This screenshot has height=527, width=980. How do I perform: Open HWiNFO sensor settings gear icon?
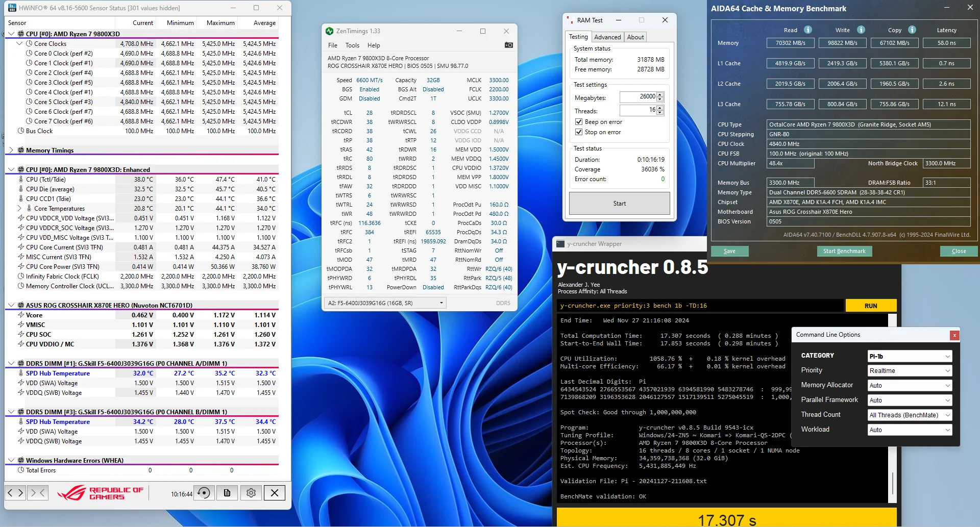coord(251,493)
